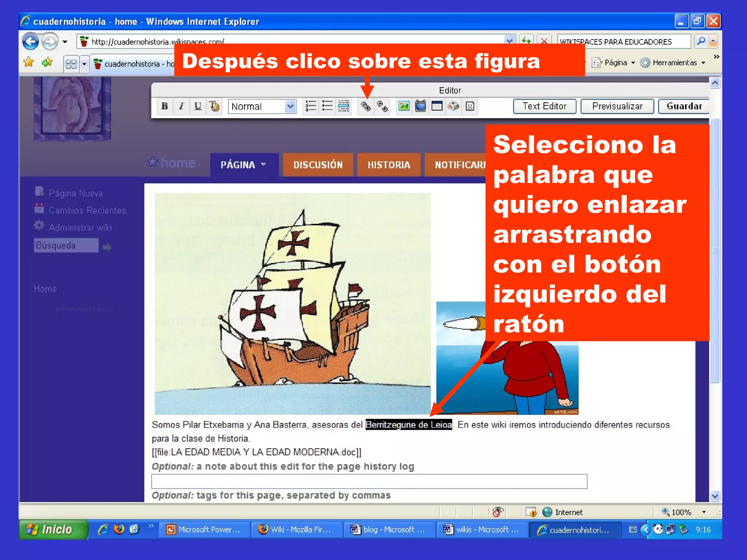Embed a media widget (TV icon)
Screen dimensions: 747x560
coord(420,106)
